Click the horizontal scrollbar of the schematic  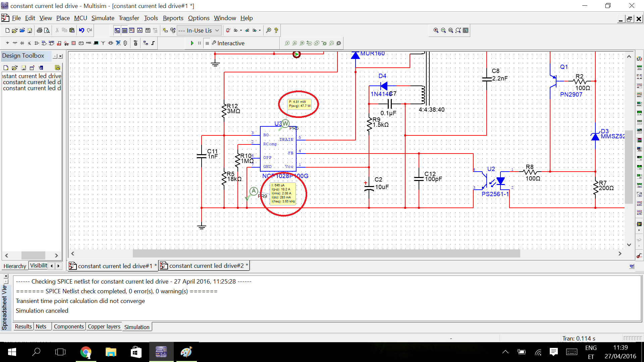coord(326,253)
